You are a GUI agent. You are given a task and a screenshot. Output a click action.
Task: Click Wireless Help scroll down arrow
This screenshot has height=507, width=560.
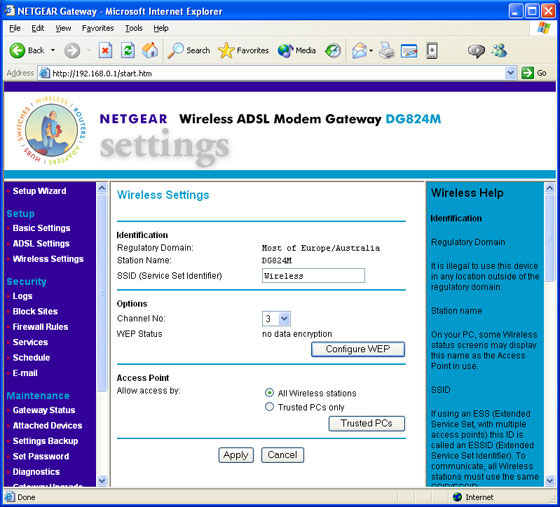click(x=550, y=481)
